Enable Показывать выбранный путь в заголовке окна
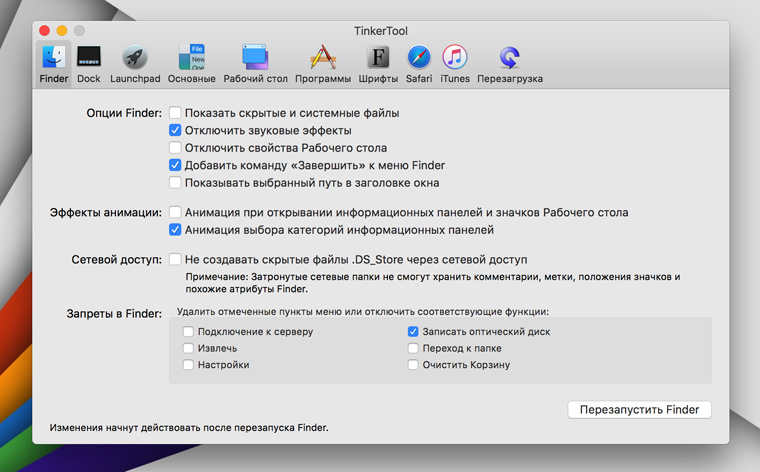The width and height of the screenshot is (760, 472). point(175,183)
